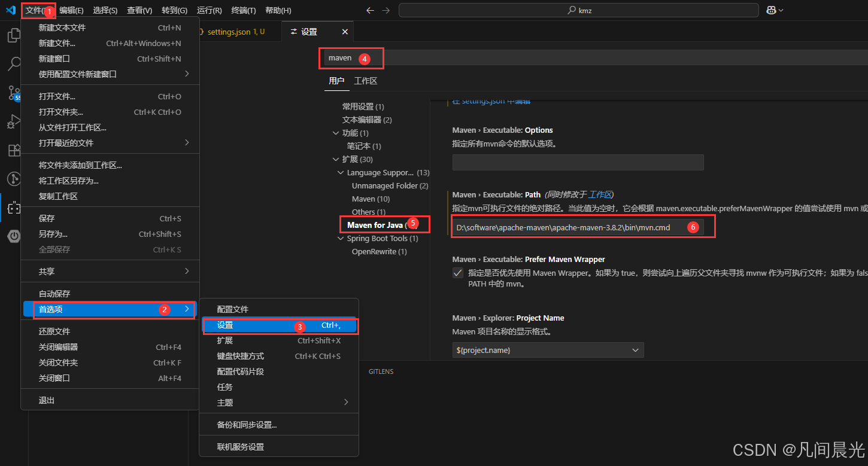The width and height of the screenshot is (868, 466).
Task: Go back with the left arrow
Action: (370, 10)
